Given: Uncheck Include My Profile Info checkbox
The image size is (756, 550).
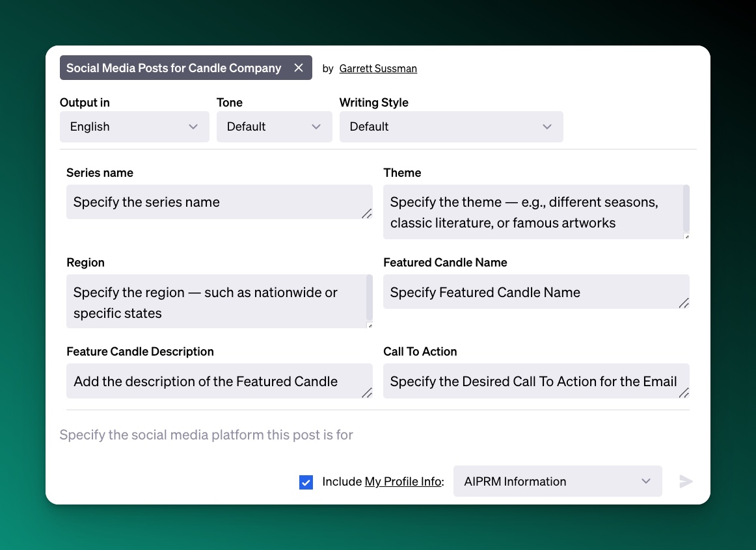Looking at the screenshot, I should pyautogui.click(x=306, y=482).
